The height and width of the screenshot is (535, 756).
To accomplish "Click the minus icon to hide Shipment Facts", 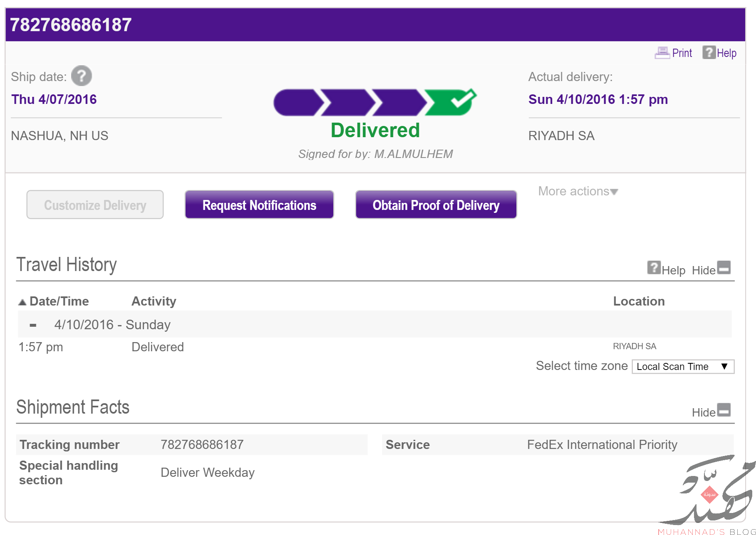I will (x=724, y=409).
